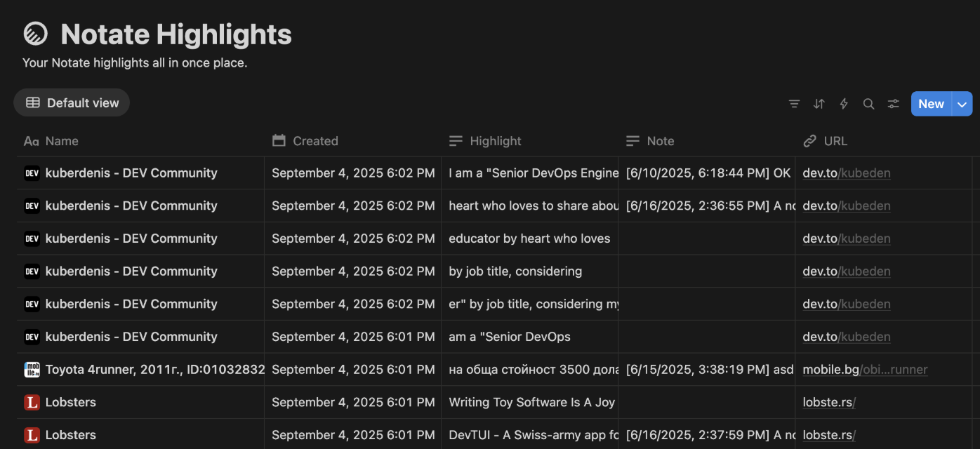Click the Notate Highlights page title
The image size is (980, 449).
coord(176,34)
